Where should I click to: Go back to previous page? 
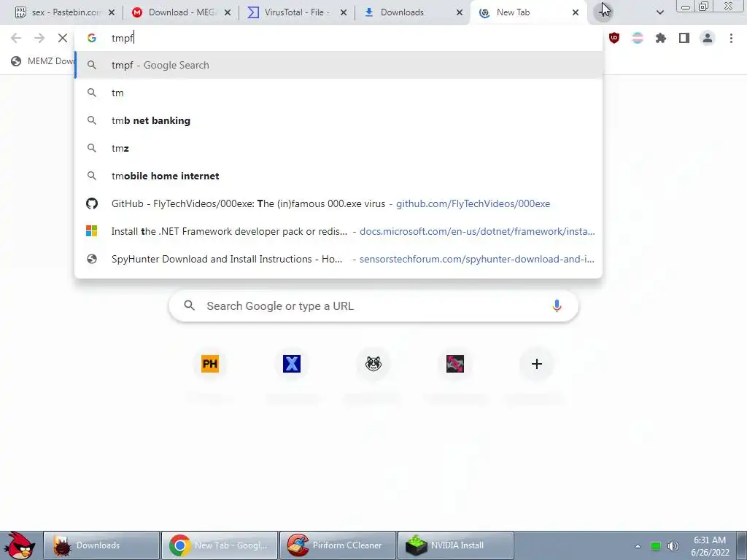(x=16, y=38)
